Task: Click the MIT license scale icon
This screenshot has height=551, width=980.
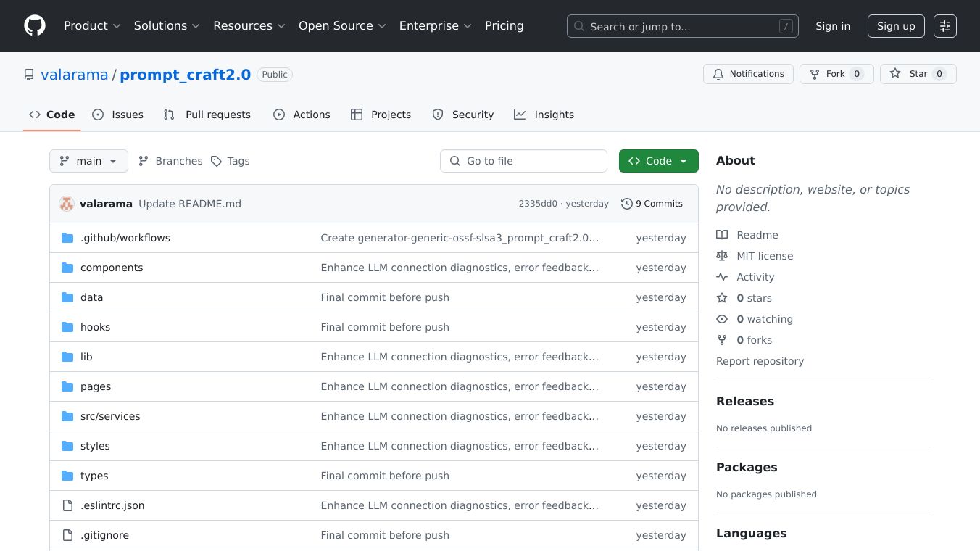Action: point(722,256)
